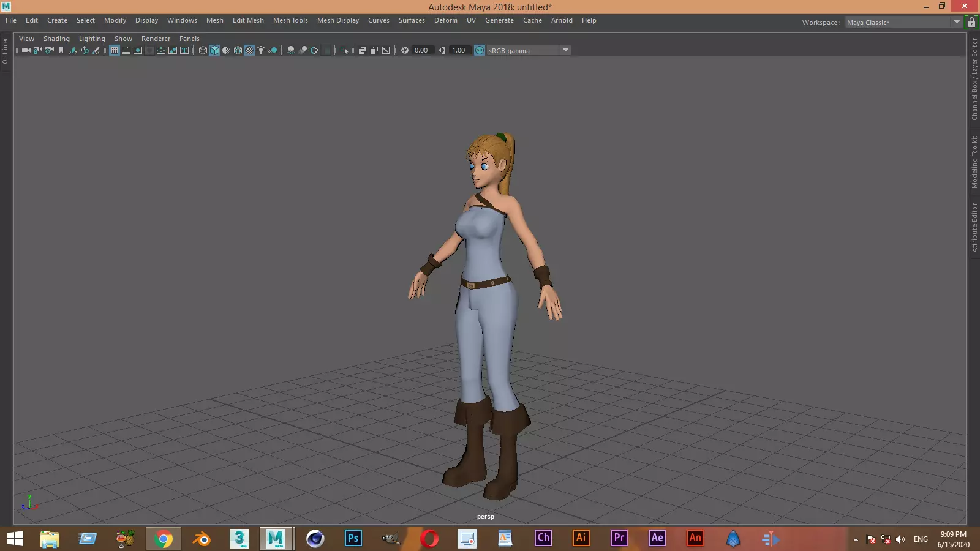Screen dimensions: 980x551
Task: Toggle the Film Gate display
Action: [x=126, y=50]
